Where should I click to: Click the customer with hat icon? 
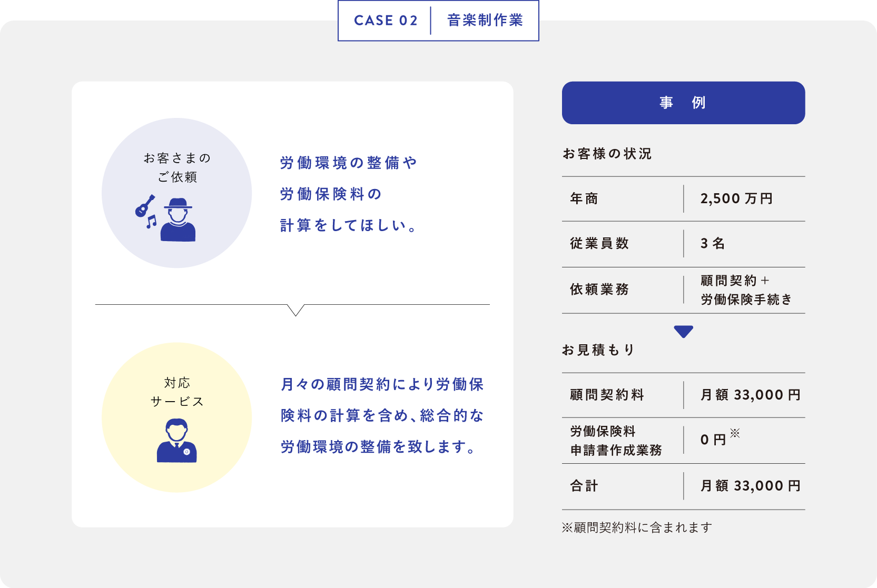pyautogui.click(x=178, y=220)
